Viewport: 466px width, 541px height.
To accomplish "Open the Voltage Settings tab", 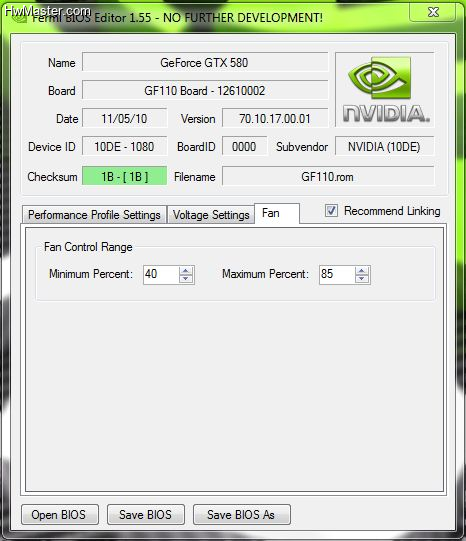I will point(211,215).
